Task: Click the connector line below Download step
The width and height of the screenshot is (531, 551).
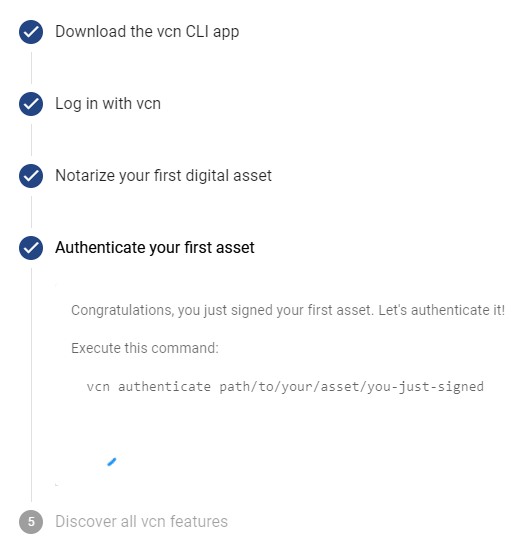Action: 31,68
